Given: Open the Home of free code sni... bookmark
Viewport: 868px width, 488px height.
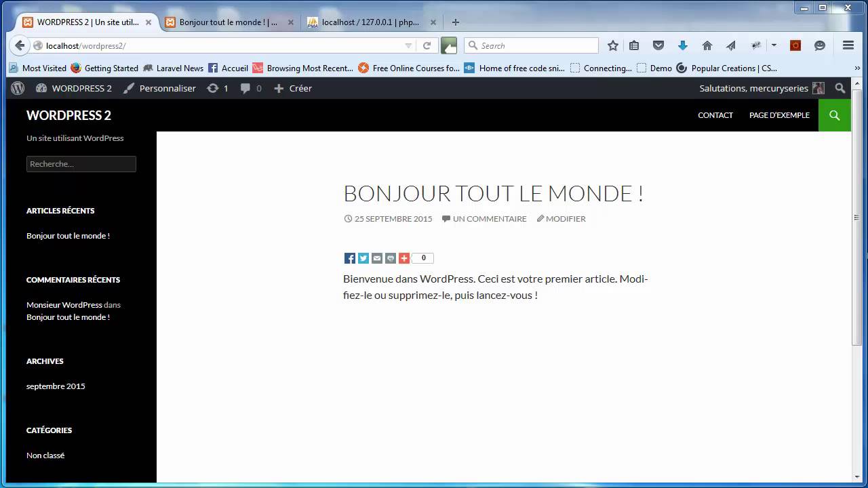Looking at the screenshot, I should (x=515, y=68).
